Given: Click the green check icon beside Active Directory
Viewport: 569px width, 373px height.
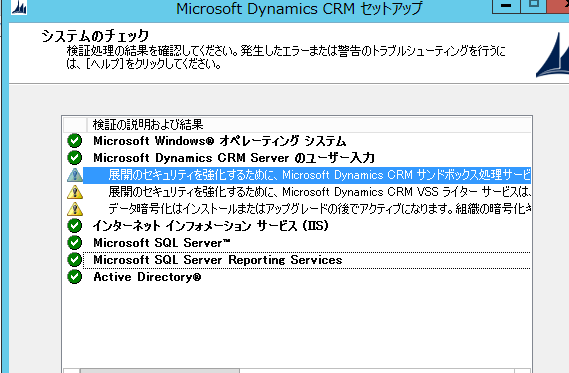Looking at the screenshot, I should tap(75, 277).
